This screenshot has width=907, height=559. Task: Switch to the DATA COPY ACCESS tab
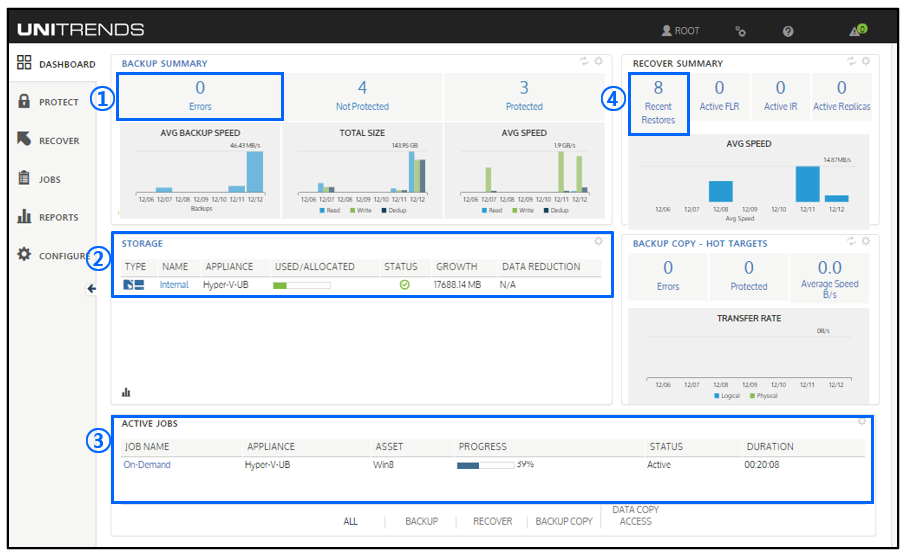[636, 516]
